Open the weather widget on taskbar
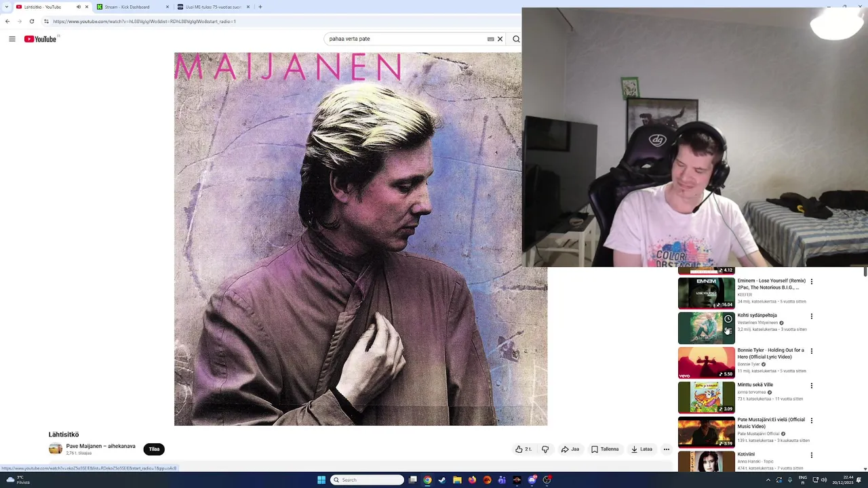 (x=17, y=480)
